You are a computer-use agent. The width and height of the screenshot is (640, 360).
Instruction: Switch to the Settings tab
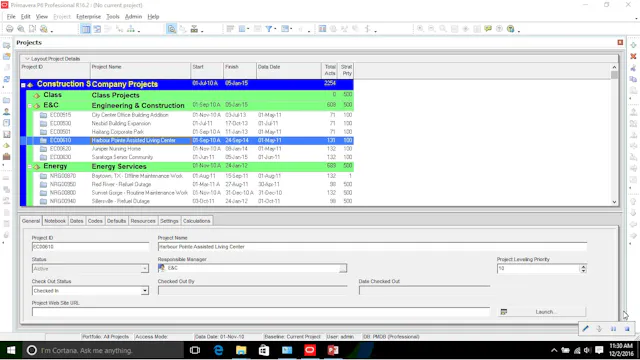(169, 221)
